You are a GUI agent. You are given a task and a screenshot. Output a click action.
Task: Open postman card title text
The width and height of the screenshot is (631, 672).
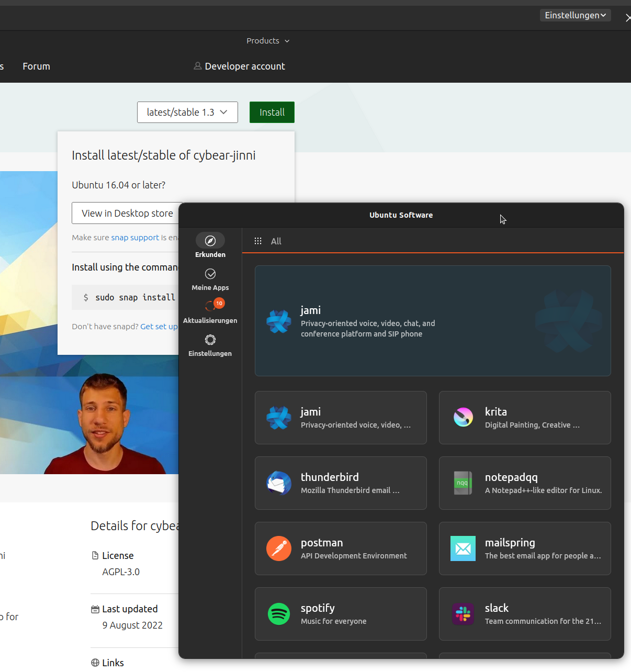coord(322,543)
